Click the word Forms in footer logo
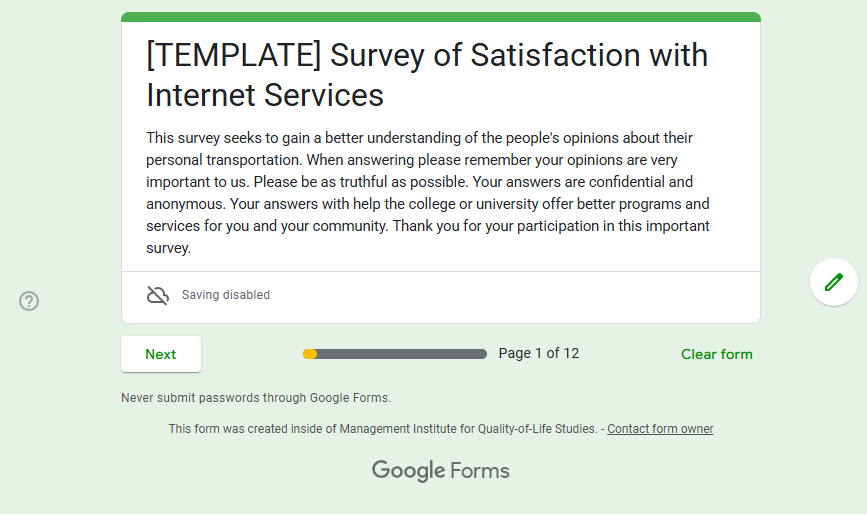Image resolution: width=867 pixels, height=514 pixels. point(480,470)
